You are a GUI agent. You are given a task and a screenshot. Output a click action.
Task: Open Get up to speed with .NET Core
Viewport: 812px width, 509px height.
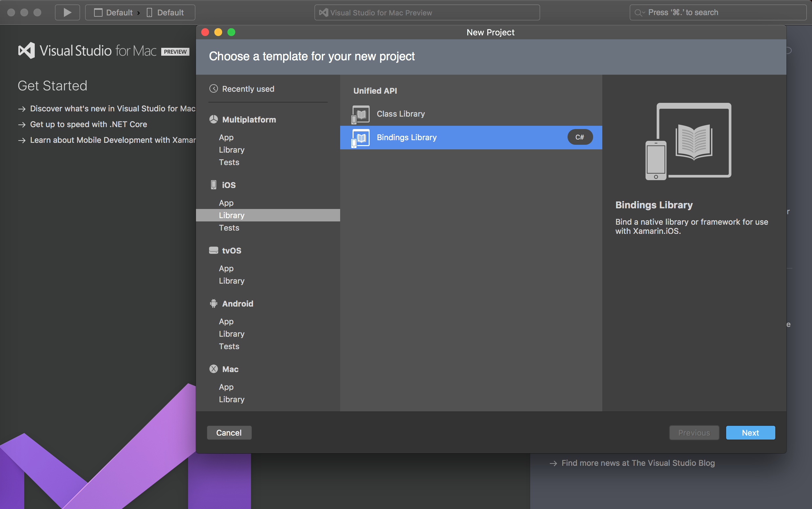88,124
